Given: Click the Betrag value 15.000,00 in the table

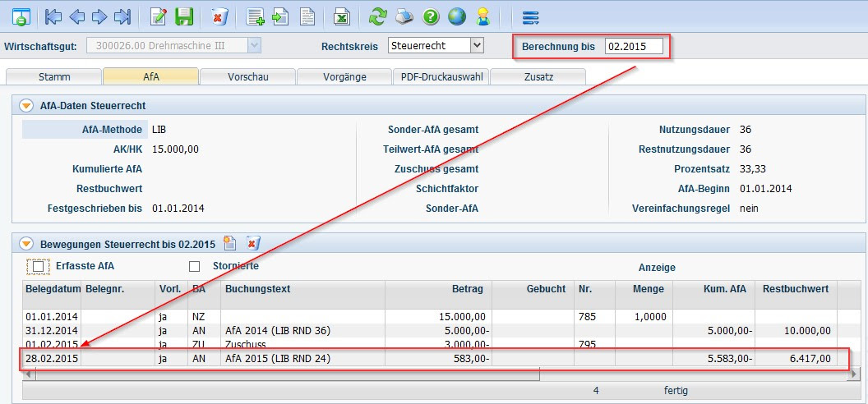Looking at the screenshot, I should [x=460, y=317].
